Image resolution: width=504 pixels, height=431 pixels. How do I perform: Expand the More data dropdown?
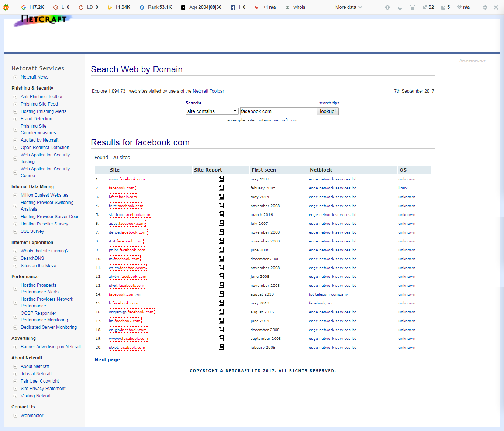(x=348, y=7)
